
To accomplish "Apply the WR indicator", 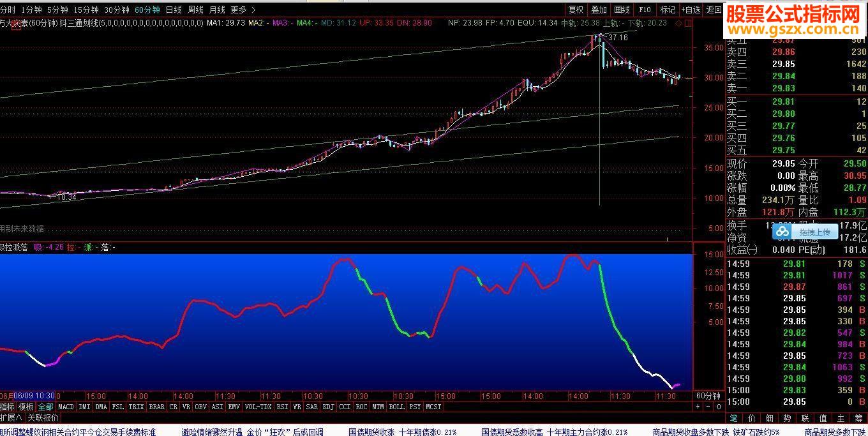I will [x=297, y=407].
